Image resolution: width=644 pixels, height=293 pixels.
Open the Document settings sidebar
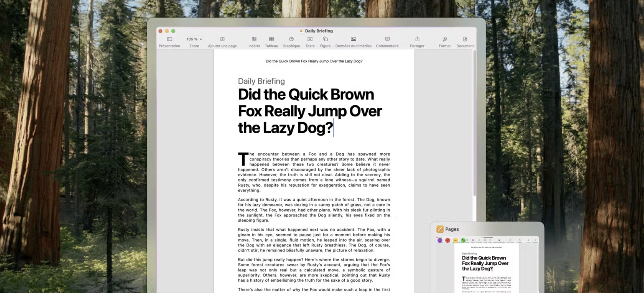pyautogui.click(x=465, y=42)
